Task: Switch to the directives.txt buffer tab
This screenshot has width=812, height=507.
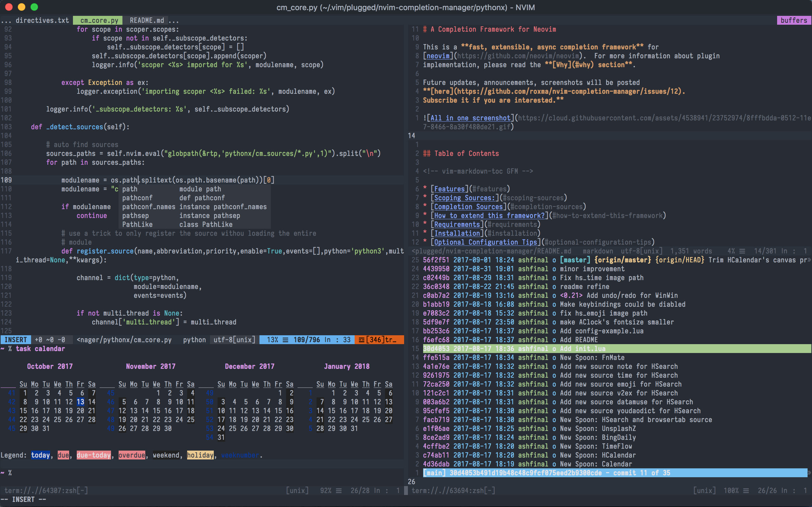Action: pos(42,20)
